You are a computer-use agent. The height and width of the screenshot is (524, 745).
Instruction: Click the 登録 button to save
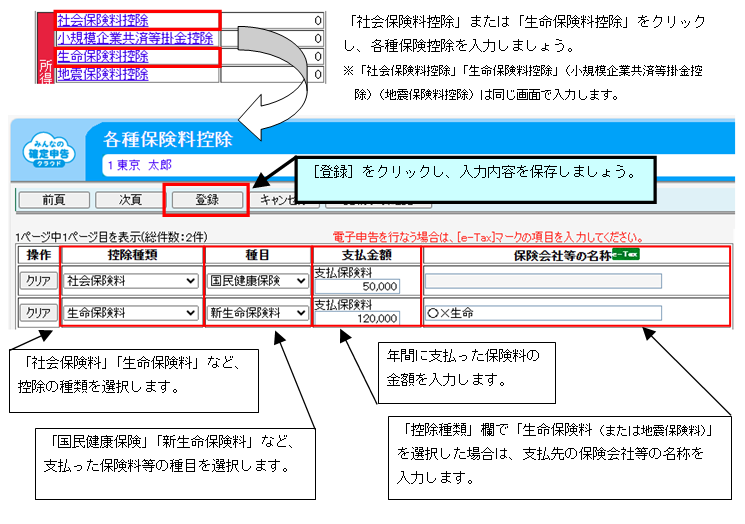[207, 200]
